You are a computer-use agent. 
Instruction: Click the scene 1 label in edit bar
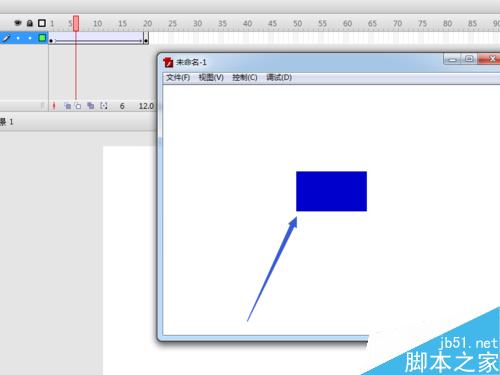7,122
